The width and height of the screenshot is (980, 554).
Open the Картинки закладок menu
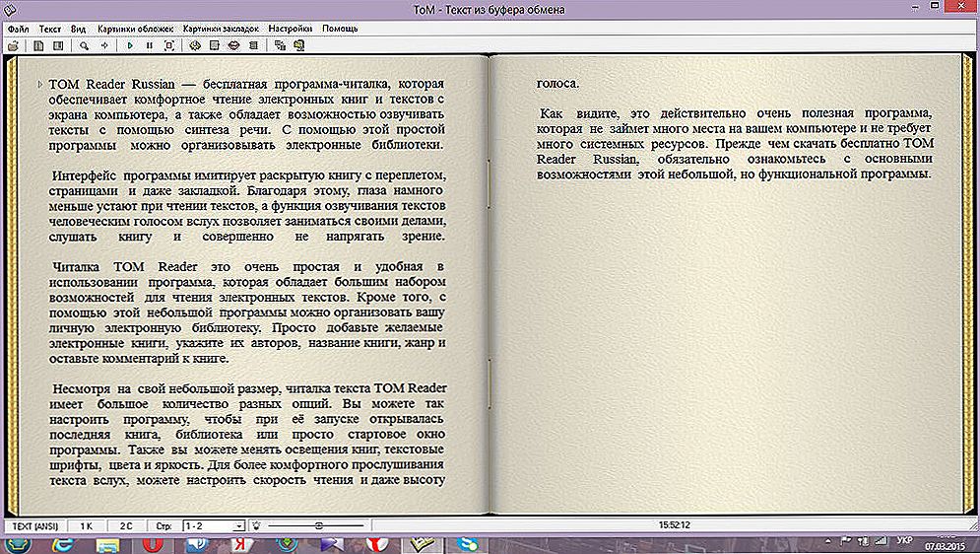pos(221,29)
